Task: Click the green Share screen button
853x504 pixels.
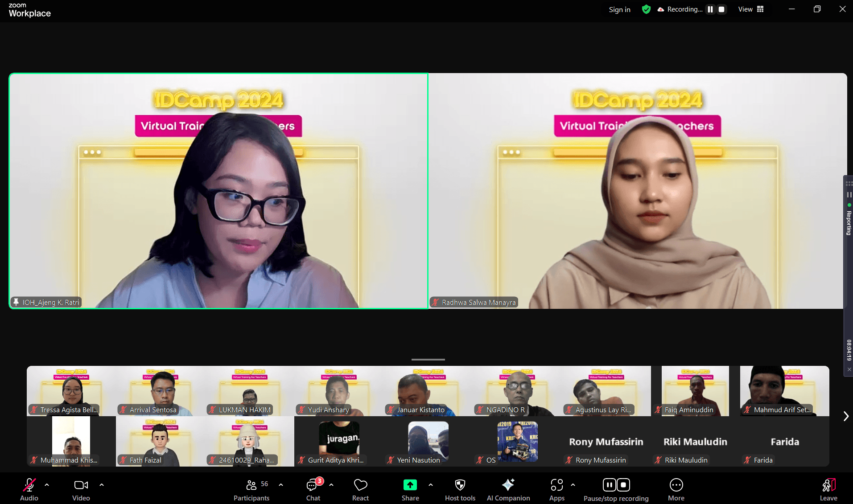Action: [x=410, y=485]
